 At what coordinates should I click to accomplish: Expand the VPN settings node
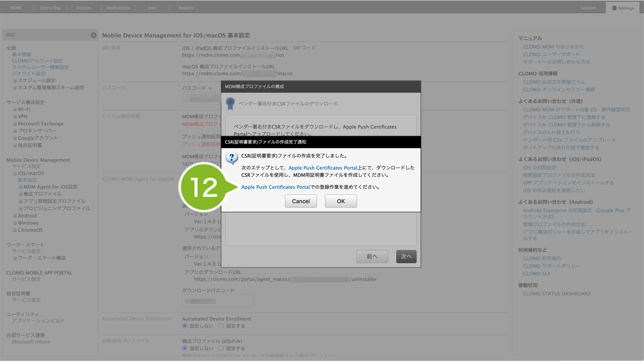(x=15, y=117)
